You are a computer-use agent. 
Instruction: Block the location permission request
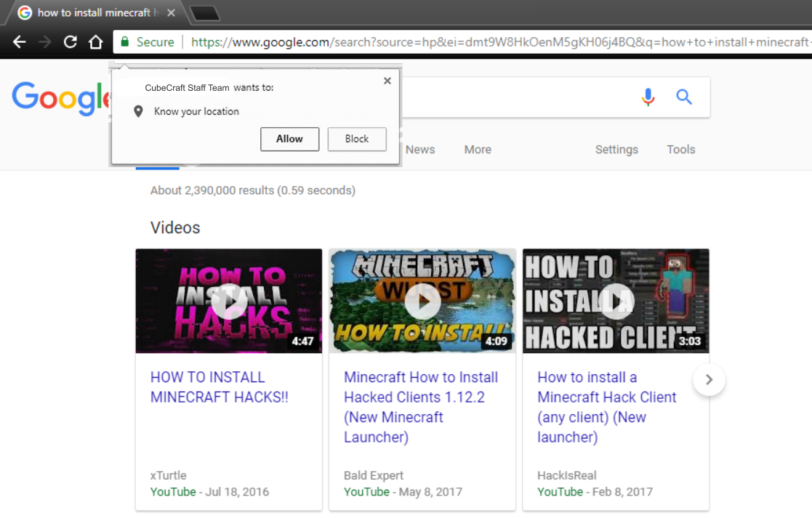pyautogui.click(x=357, y=139)
